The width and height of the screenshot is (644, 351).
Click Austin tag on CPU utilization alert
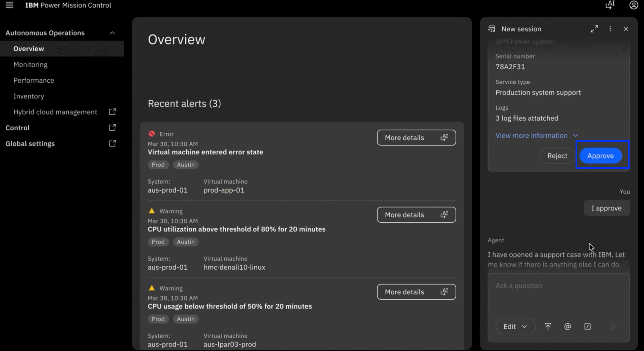pos(186,242)
